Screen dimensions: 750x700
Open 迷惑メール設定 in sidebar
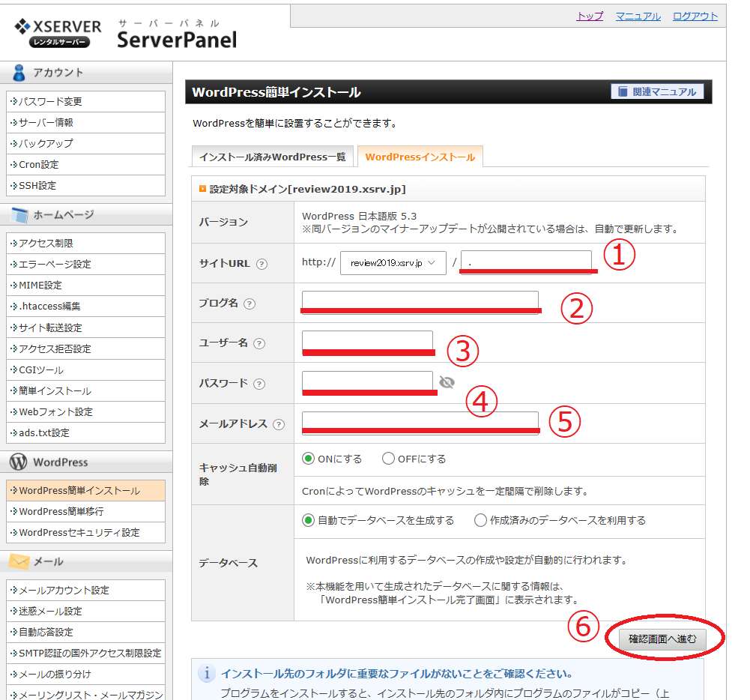point(85,612)
